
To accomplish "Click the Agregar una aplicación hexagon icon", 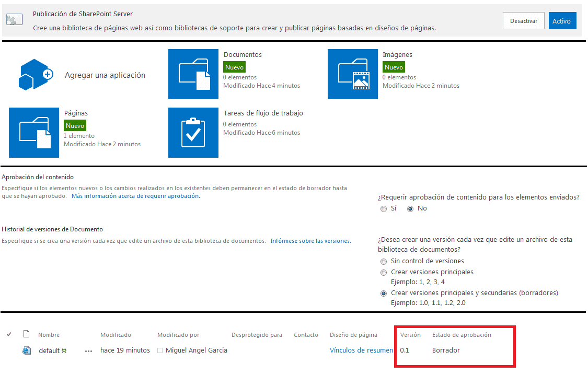I will pyautogui.click(x=36, y=74).
